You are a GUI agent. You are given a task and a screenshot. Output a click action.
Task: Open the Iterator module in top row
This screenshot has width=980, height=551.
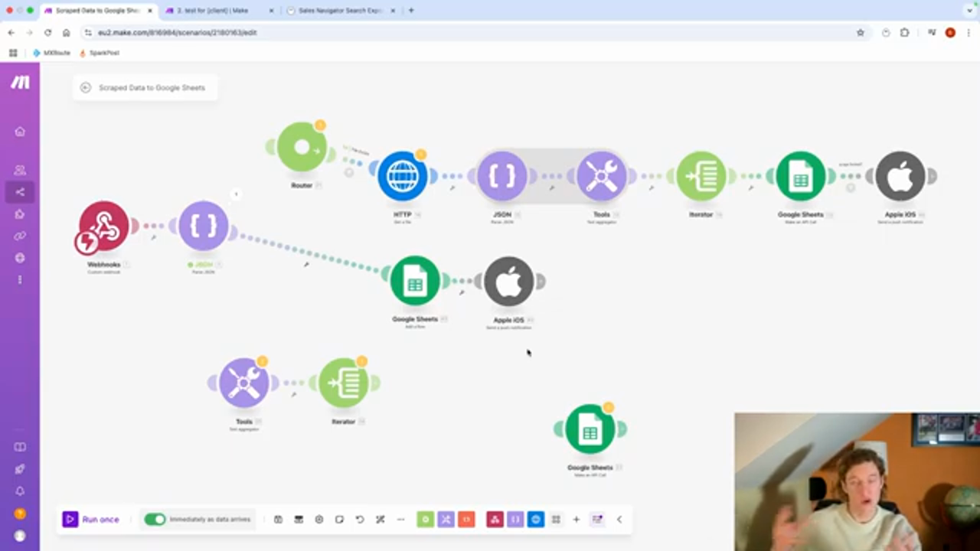701,176
